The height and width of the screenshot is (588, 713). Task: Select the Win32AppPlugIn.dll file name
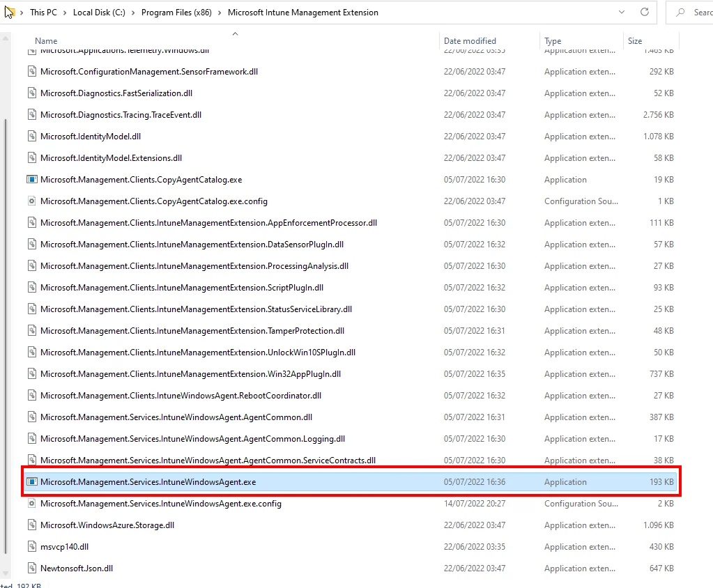(190, 373)
